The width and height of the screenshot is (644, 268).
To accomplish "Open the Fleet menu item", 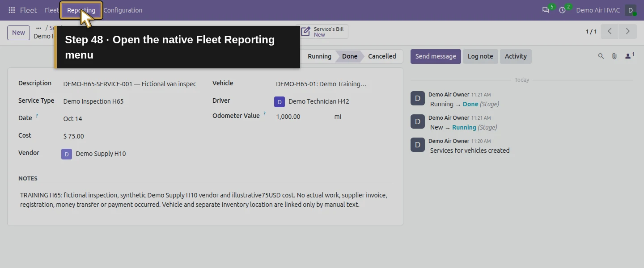I will click(51, 10).
